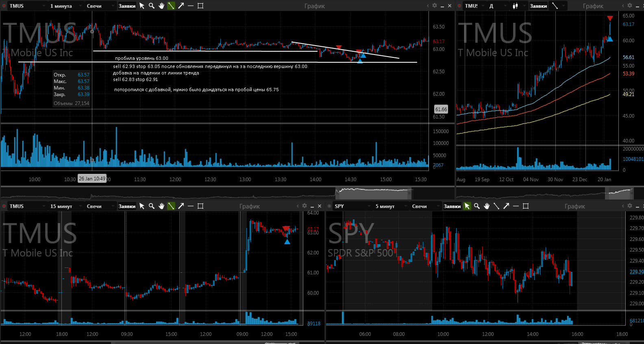Click the '26 Jan 10:49' time cursor label
This screenshot has width=644, height=344.
pyautogui.click(x=92, y=179)
